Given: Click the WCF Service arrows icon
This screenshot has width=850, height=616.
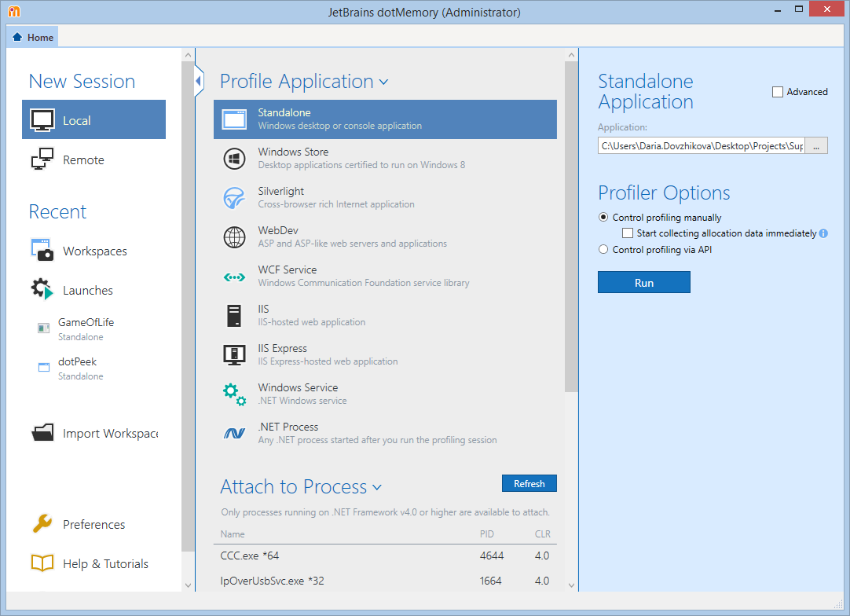Looking at the screenshot, I should pyautogui.click(x=235, y=277).
